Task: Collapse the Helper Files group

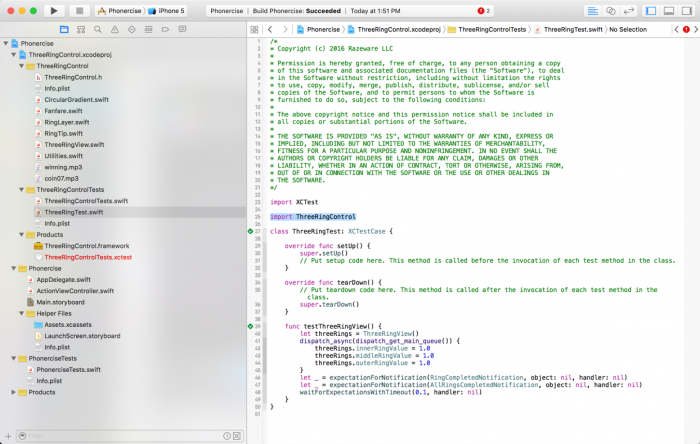Action: (x=21, y=313)
